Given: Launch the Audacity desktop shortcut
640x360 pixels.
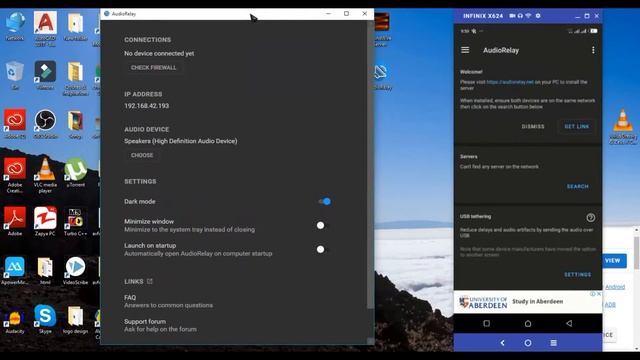Looking at the screenshot, I should (15, 320).
